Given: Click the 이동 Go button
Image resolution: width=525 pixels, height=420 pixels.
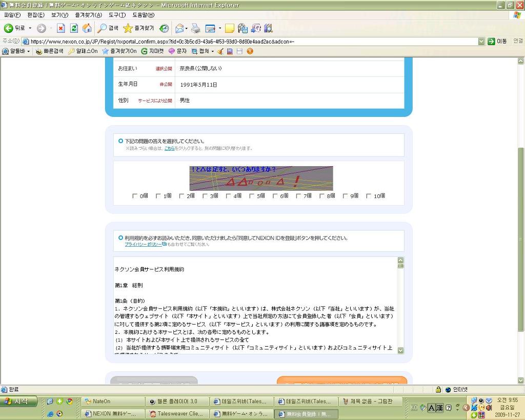Looking at the screenshot, I should [497, 41].
